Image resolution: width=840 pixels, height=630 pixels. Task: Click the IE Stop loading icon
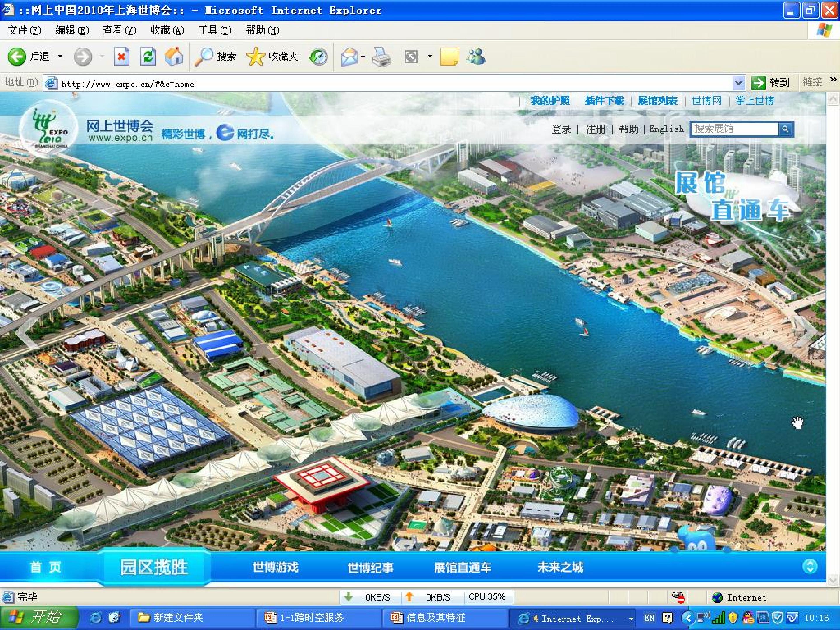point(122,57)
